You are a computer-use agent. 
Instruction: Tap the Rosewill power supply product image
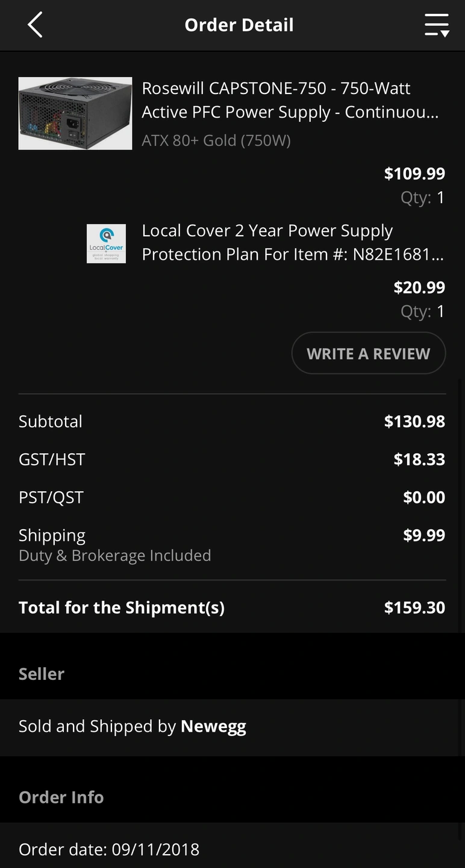pyautogui.click(x=75, y=113)
